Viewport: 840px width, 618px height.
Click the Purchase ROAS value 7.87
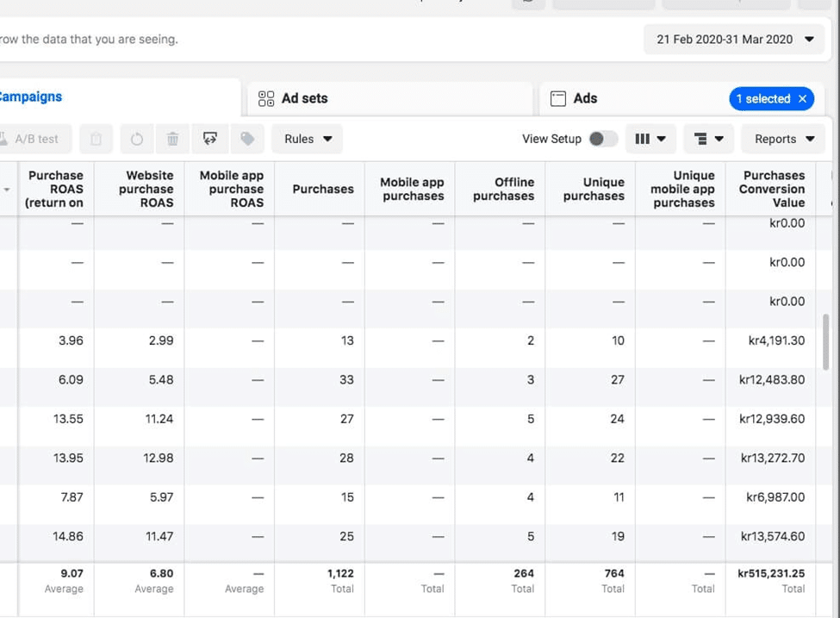point(72,497)
